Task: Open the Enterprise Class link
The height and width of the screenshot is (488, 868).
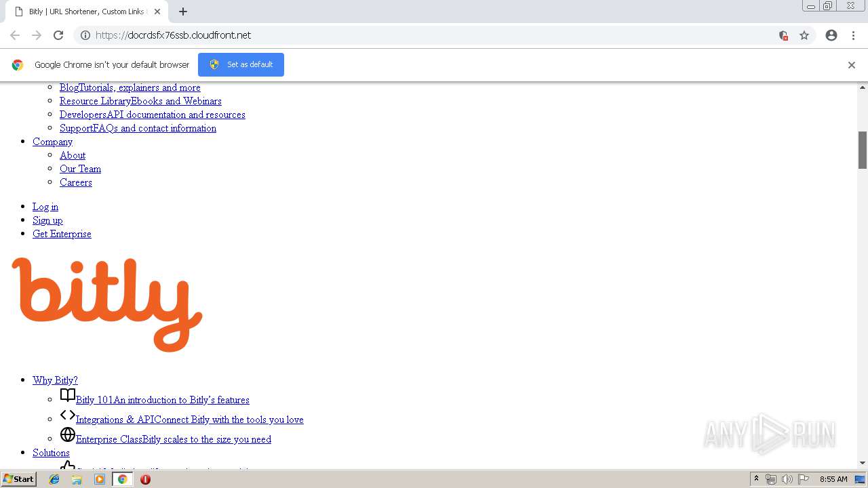Action: point(174,439)
